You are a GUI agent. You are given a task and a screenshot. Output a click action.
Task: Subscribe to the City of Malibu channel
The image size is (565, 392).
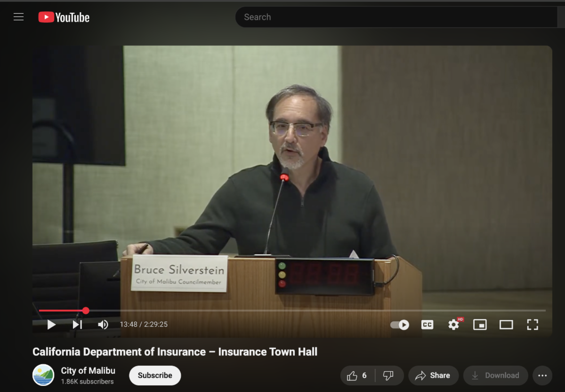tap(155, 376)
